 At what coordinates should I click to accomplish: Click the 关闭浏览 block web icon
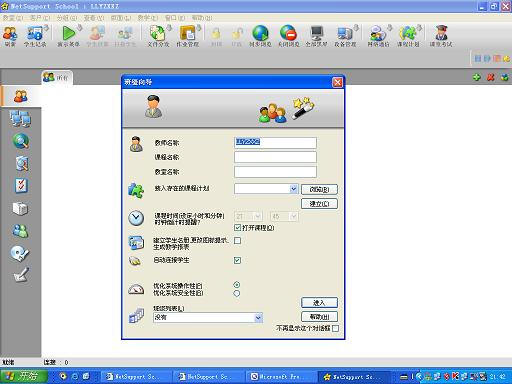(288, 36)
